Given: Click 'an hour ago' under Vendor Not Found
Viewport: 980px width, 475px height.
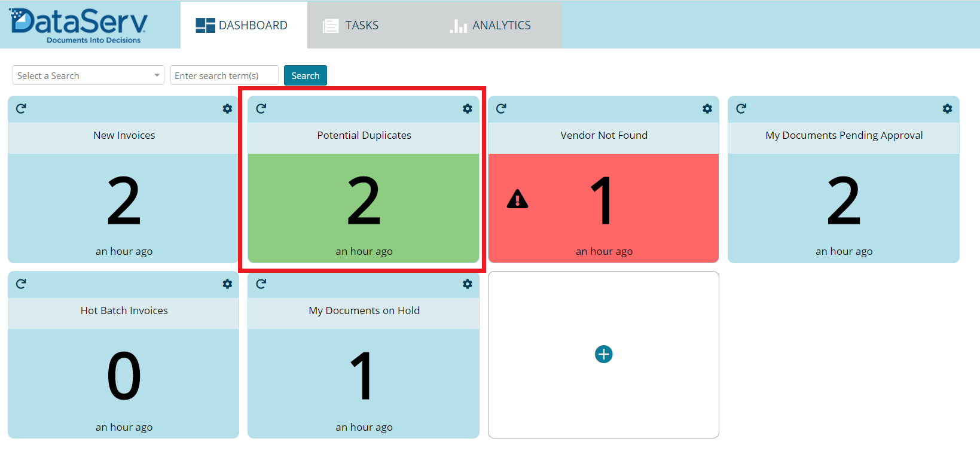Looking at the screenshot, I should [x=605, y=252].
